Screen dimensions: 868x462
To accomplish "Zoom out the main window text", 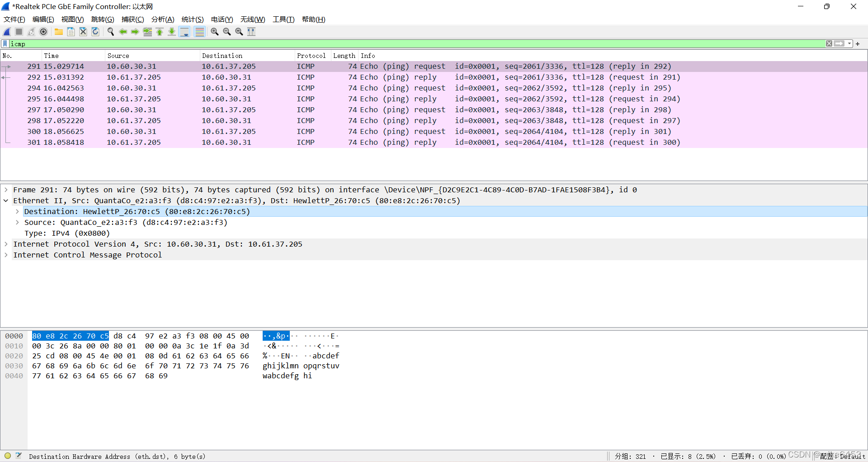I will click(227, 32).
